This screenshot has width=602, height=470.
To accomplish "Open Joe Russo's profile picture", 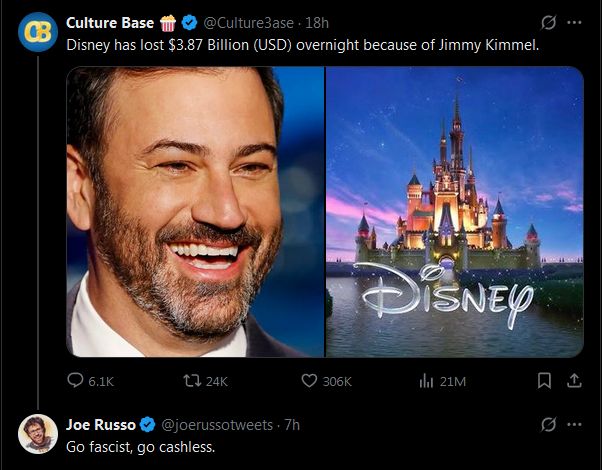I will pyautogui.click(x=38, y=433).
